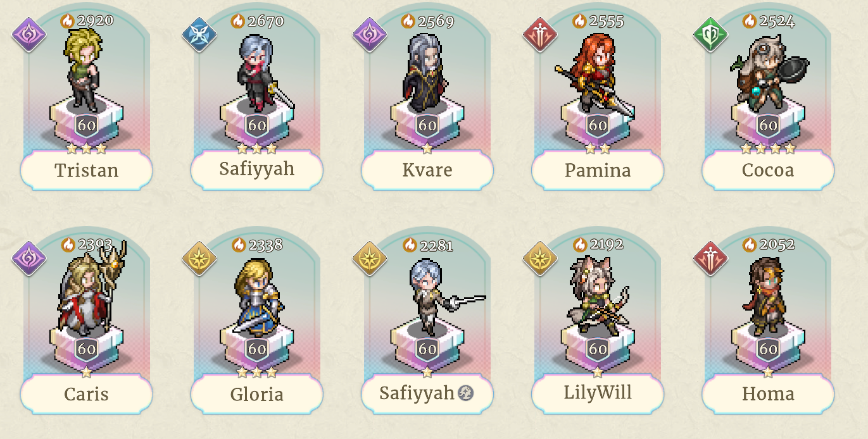Click the green shield class icon on Cocoa's card

[x=710, y=34]
